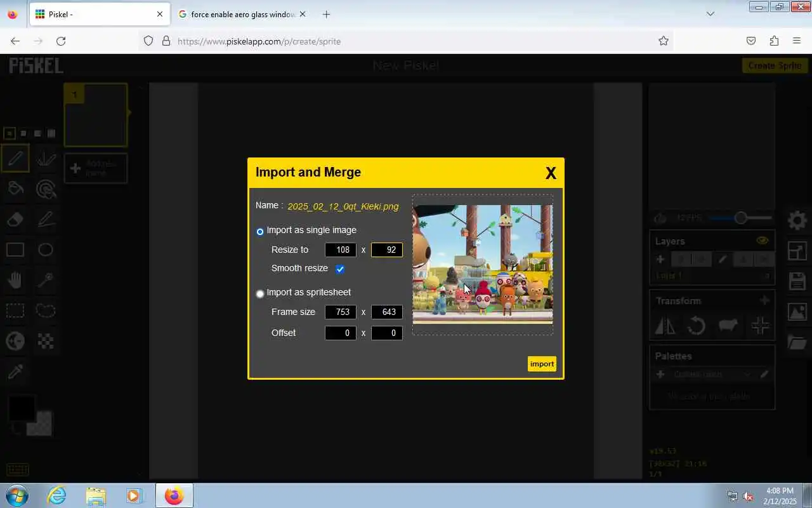This screenshot has height=508, width=812.
Task: Select the paint-all-same-color target tool
Action: [46, 189]
